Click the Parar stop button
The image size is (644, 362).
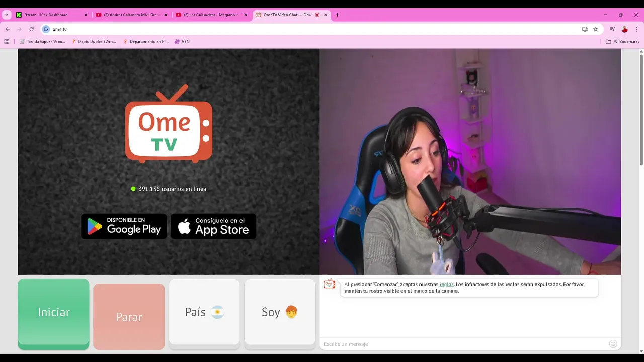pos(129,317)
